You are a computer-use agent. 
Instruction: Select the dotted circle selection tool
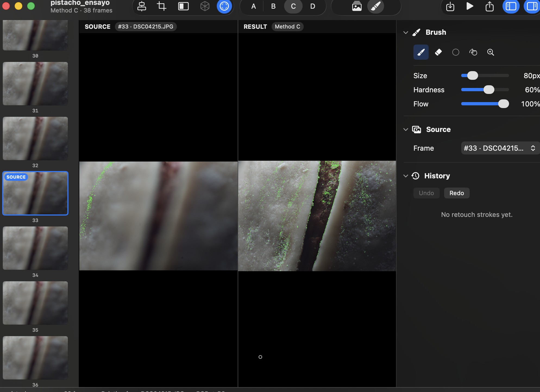[456, 52]
